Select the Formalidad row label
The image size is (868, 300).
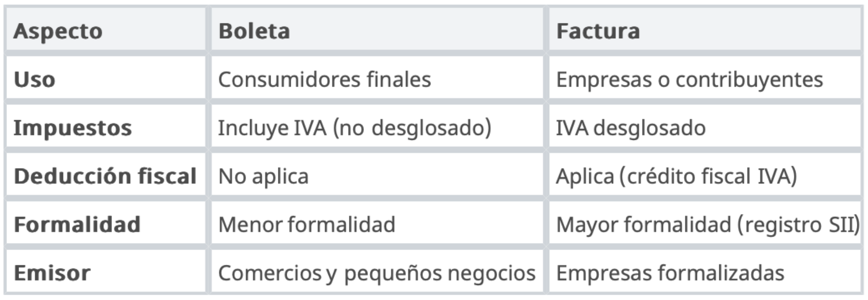[x=106, y=224]
